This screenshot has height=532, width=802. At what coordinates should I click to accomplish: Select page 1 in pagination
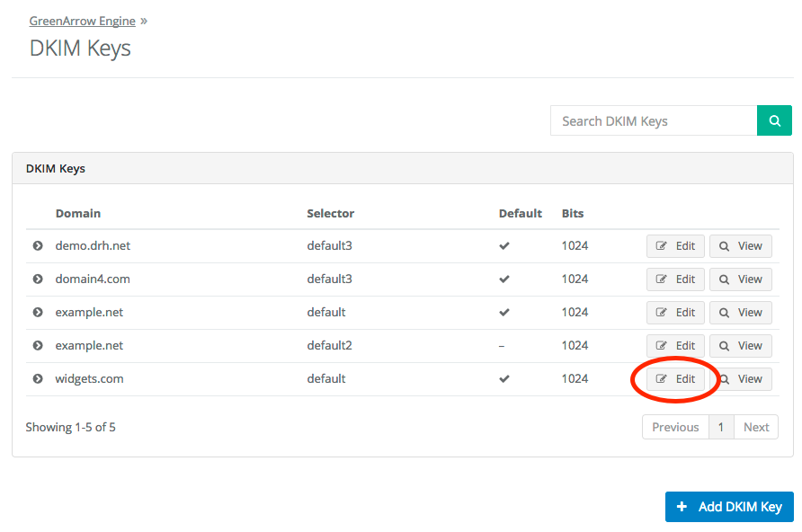click(x=721, y=427)
